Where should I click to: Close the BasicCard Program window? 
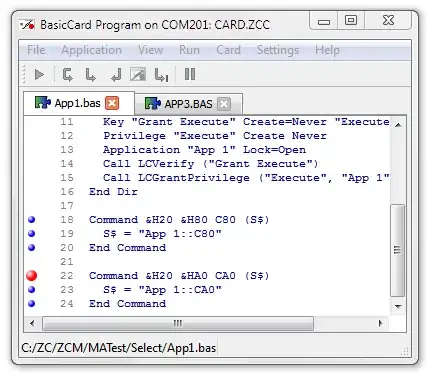(388, 21)
